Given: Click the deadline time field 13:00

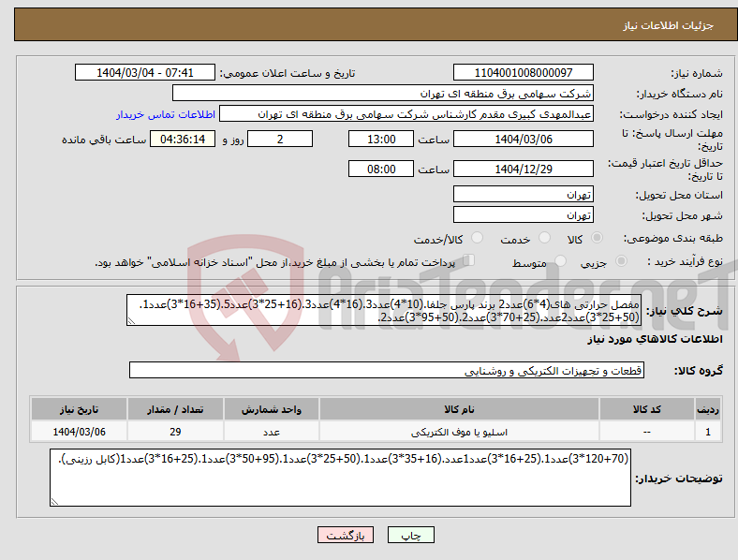Looking at the screenshot, I should pos(381,140).
